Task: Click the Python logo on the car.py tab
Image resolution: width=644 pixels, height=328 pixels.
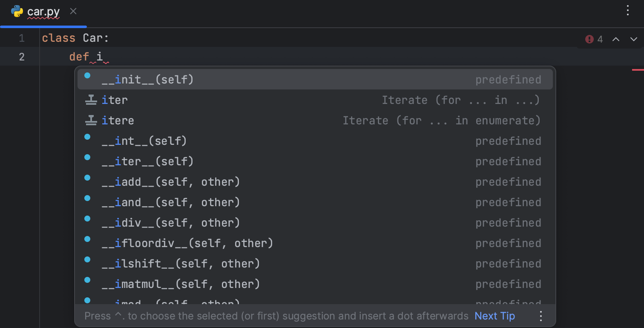Action: click(17, 12)
